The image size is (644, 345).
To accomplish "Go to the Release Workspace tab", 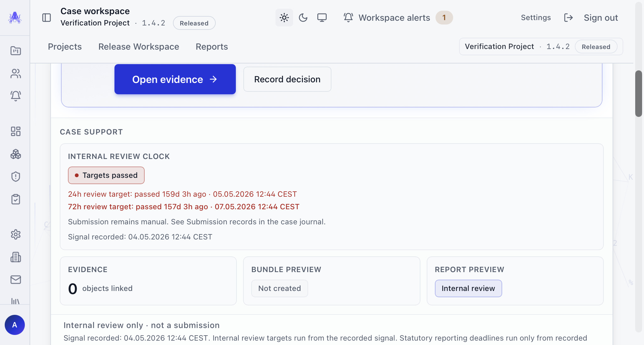I will (139, 47).
